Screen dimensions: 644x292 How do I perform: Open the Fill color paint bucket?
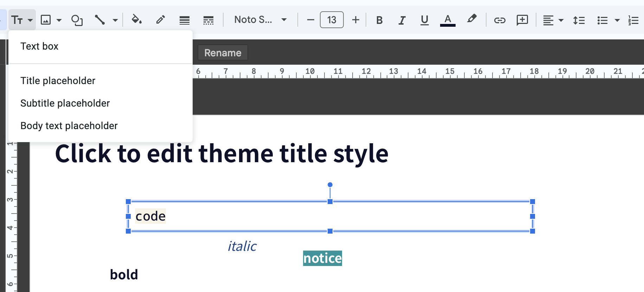[x=136, y=20]
